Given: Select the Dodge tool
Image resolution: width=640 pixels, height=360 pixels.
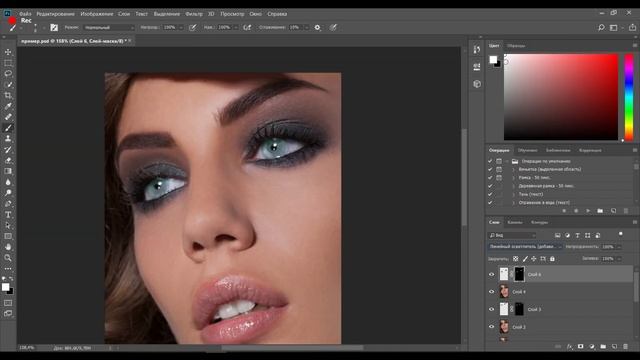Looking at the screenshot, I should [8, 193].
